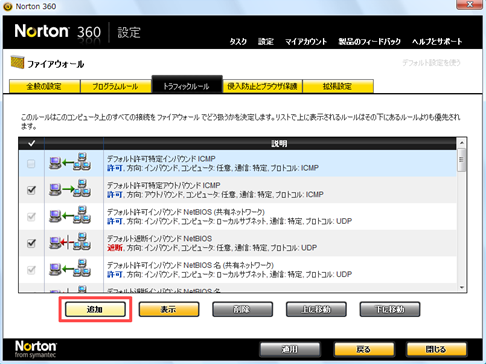
Task: Click outbound arrow icon of 特定アウトバウンド ICMP rule
Action: pos(70,189)
